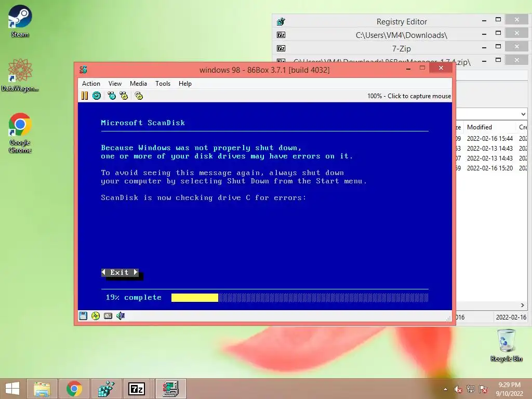Image resolution: width=532 pixels, height=399 pixels.
Task: Open the Media menu in 86Box
Action: pyautogui.click(x=138, y=84)
